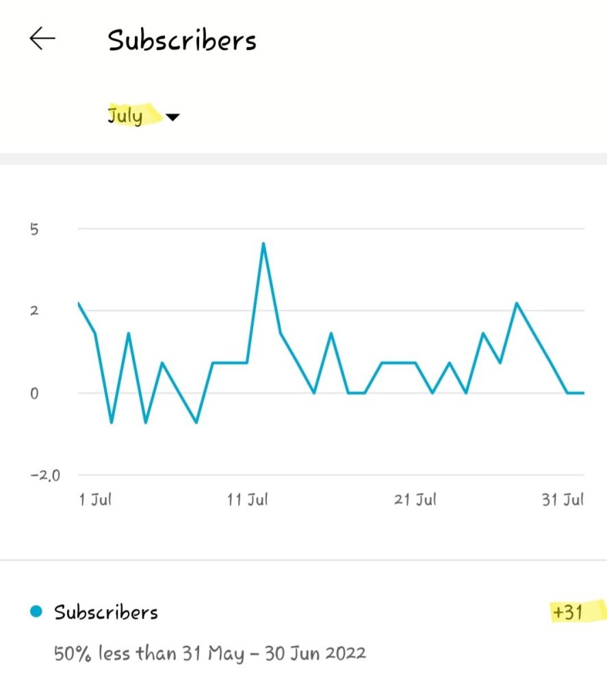
Task: Select the 11 Jul date label
Action: (x=247, y=500)
